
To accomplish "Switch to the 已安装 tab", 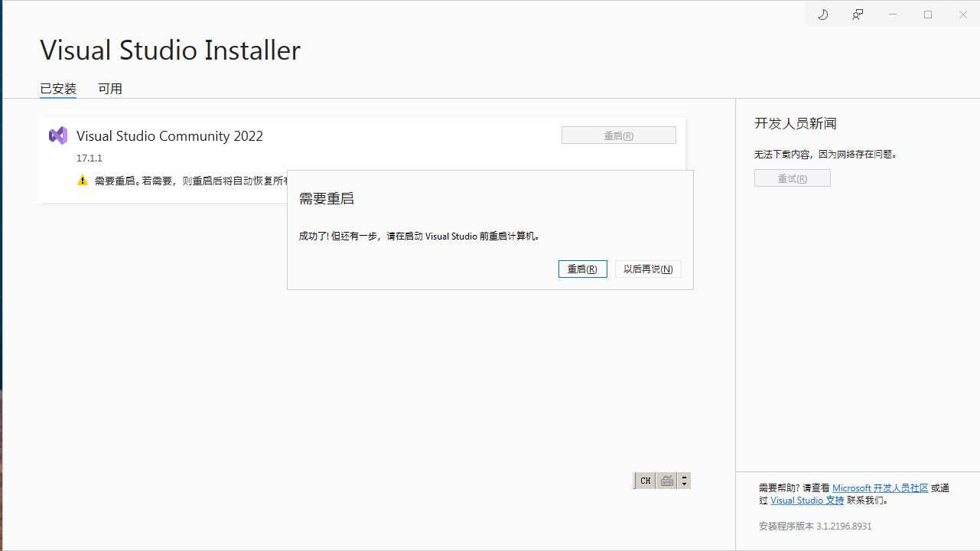I will tap(58, 89).
